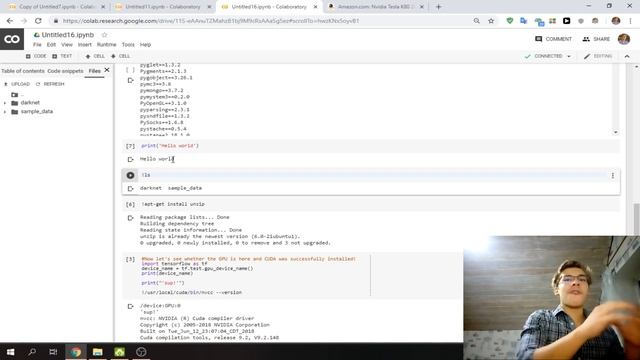Star the Untitled16.ipynb notebook

(x=104, y=35)
